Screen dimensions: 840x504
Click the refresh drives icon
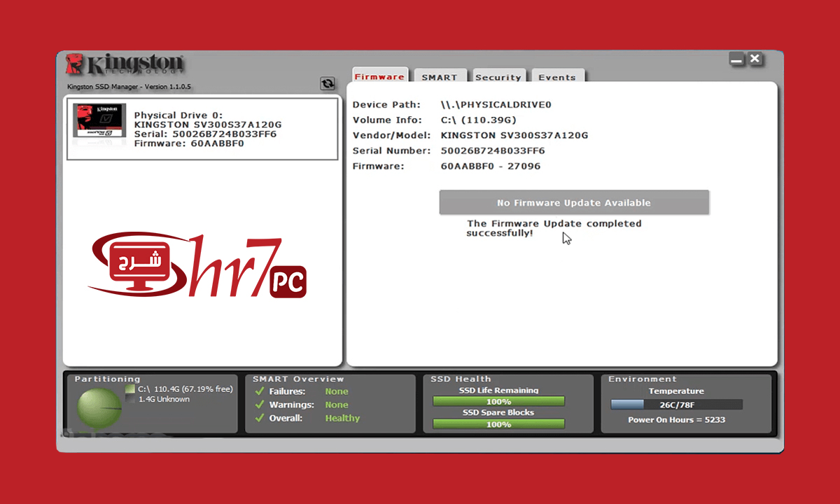[327, 83]
